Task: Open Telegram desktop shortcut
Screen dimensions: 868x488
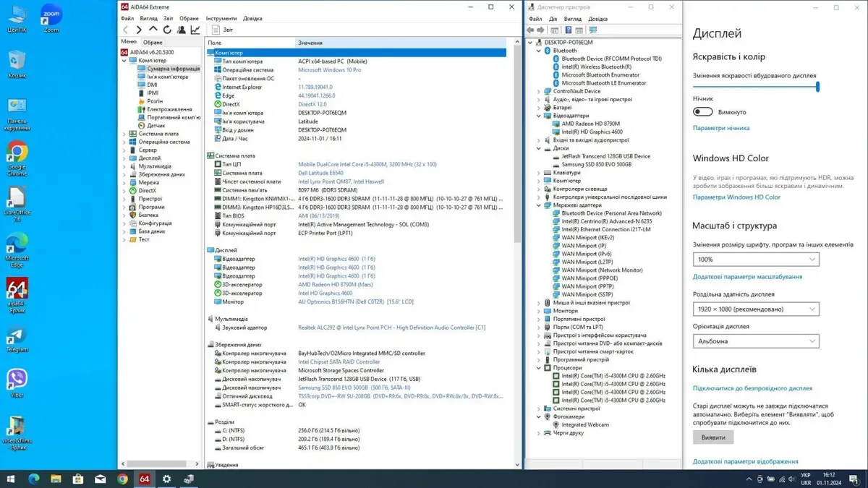Action: click(17, 336)
